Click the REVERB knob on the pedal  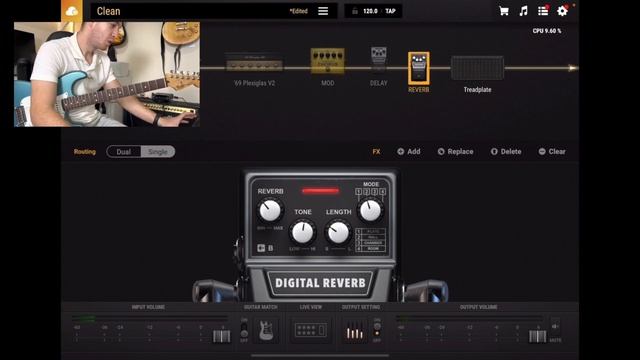[x=270, y=210]
